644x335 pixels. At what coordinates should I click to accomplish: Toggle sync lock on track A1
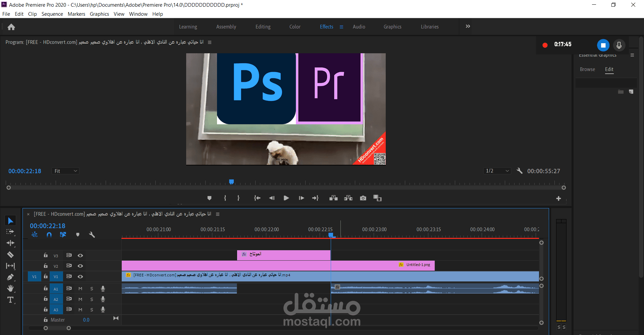69,288
